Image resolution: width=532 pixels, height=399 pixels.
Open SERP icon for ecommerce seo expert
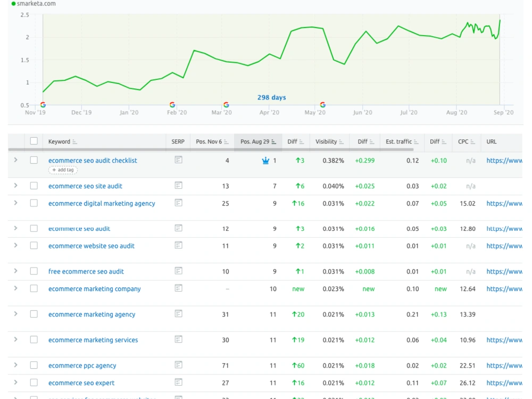click(178, 382)
